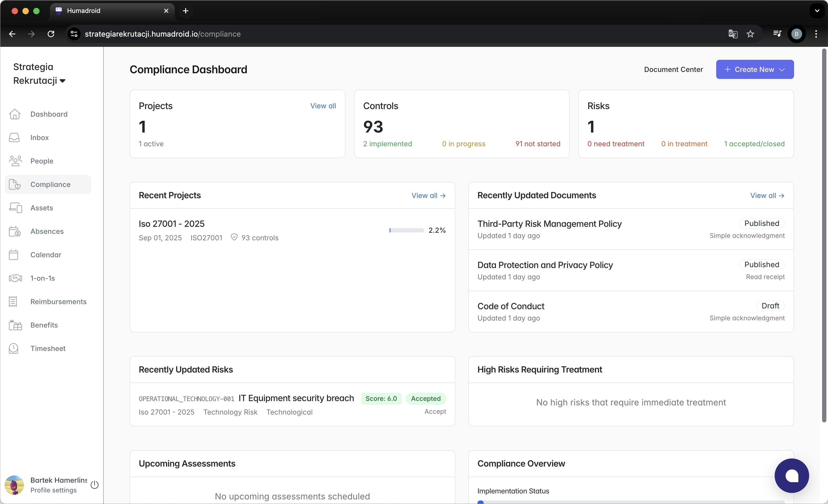Image resolution: width=828 pixels, height=504 pixels.
Task: Bookmark this page with the star icon
Action: click(750, 34)
